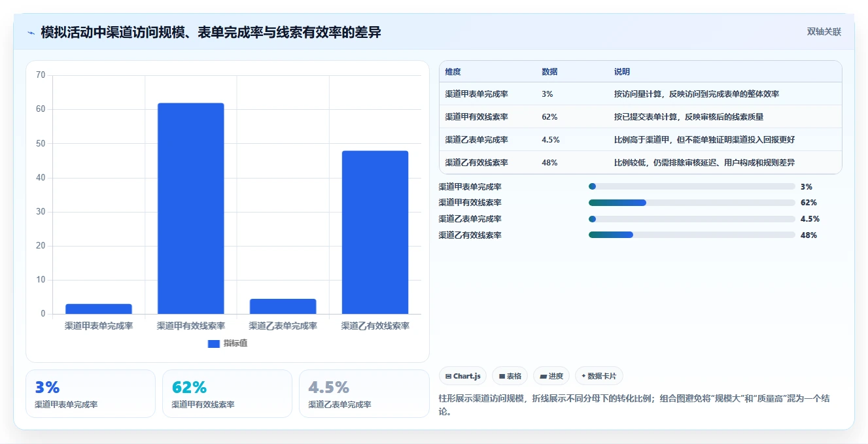The image size is (868, 444).
Task: Click the page title 模拟活动中渠道访问规模…
Action: coord(211,32)
